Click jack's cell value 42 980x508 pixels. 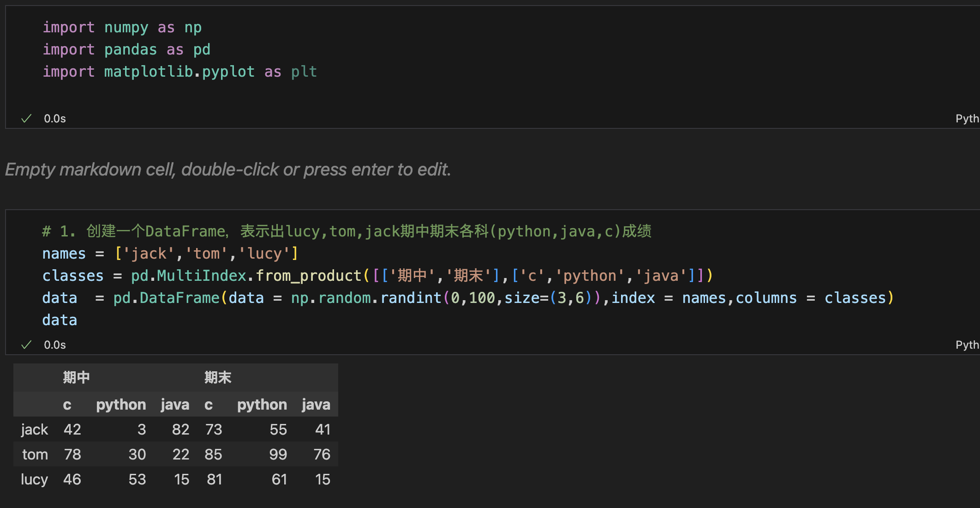tap(72, 429)
